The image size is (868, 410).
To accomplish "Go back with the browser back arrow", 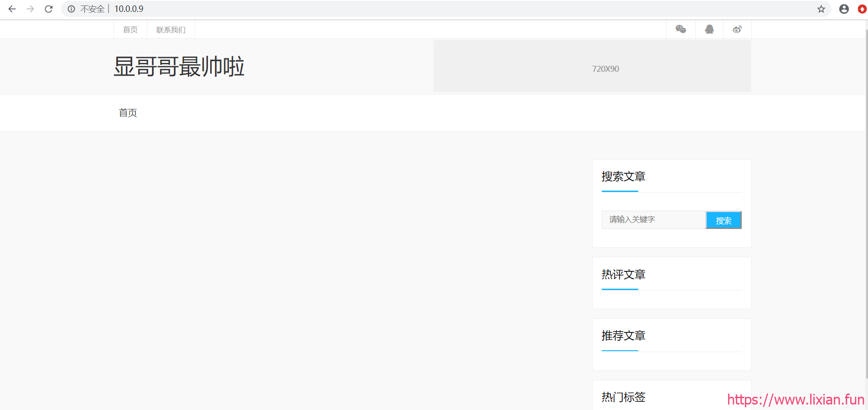I will click(12, 9).
